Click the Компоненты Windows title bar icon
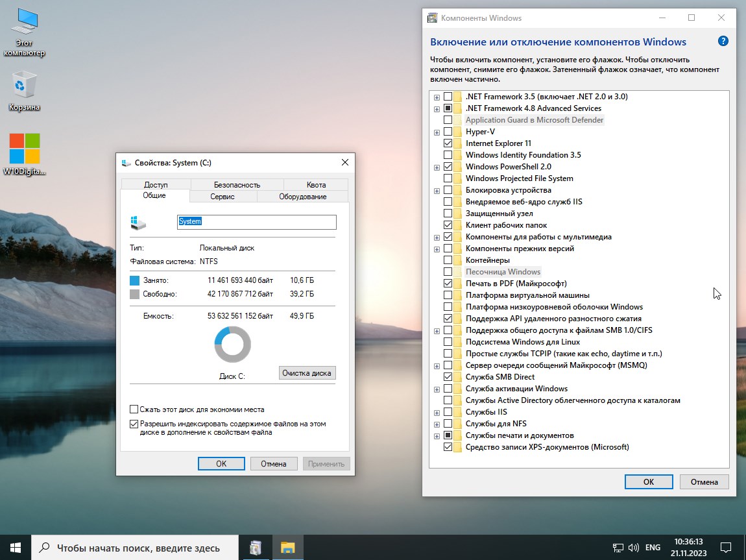This screenshot has width=746, height=560. pyautogui.click(x=432, y=18)
